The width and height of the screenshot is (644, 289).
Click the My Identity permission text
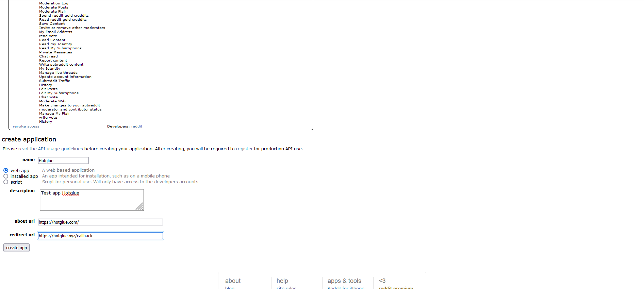click(50, 69)
